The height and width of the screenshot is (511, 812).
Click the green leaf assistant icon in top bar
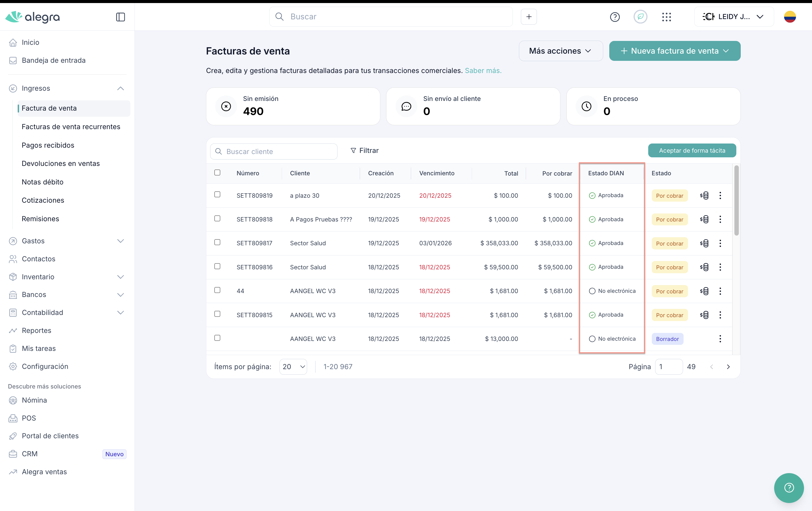[640, 17]
